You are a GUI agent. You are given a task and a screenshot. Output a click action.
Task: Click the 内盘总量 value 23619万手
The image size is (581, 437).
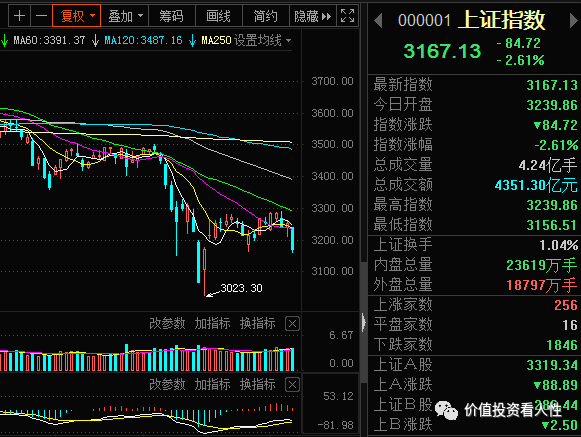point(542,265)
